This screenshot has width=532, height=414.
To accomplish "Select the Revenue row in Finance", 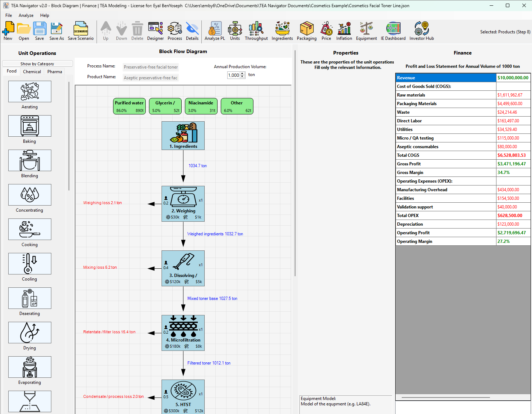I will click(463, 78).
